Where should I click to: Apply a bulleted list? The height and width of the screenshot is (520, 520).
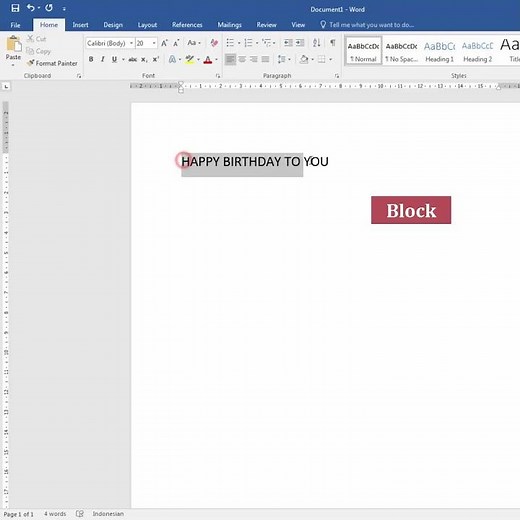pos(230,43)
